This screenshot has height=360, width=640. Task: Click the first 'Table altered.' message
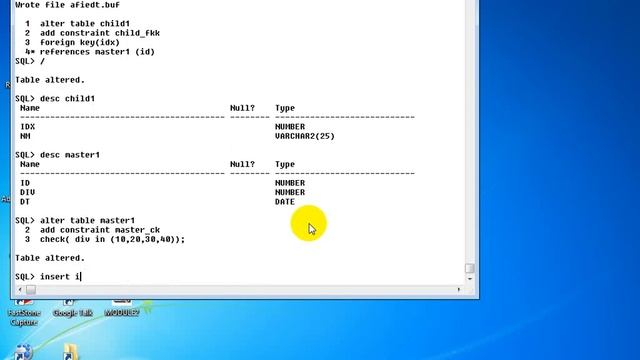[x=50, y=80]
